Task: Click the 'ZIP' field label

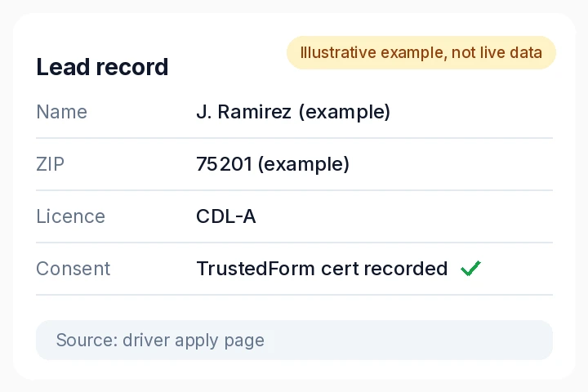Action: pos(51,164)
